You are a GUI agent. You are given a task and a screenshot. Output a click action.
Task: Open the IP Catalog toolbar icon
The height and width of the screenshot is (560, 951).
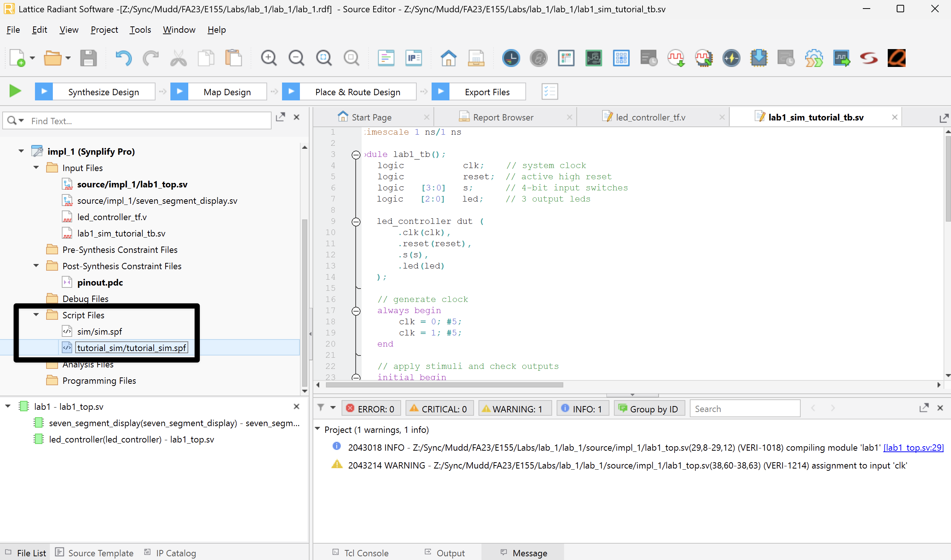point(413,58)
